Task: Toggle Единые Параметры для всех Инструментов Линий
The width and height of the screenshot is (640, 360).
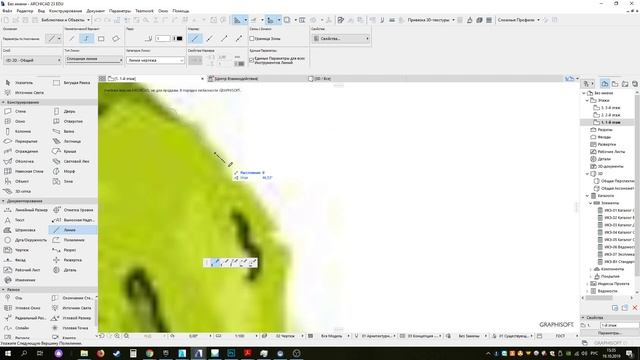Action: (251, 60)
